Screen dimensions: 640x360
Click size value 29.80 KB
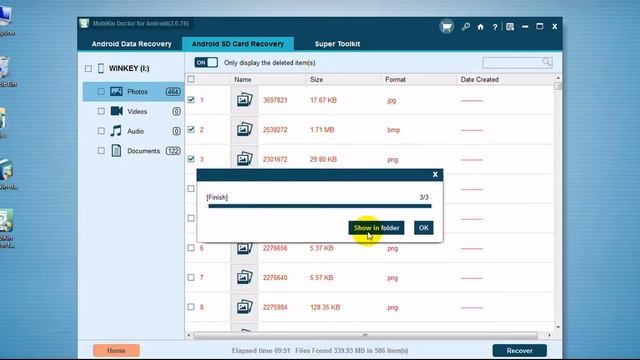pyautogui.click(x=323, y=159)
